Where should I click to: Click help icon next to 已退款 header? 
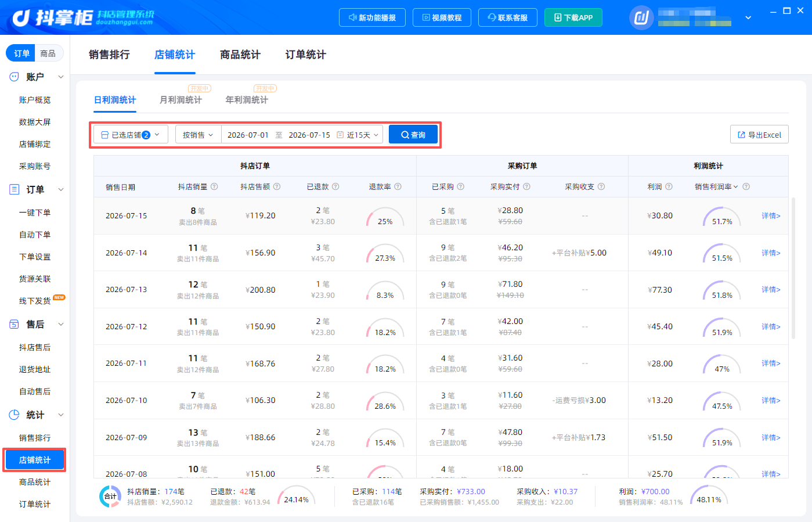[335, 186]
